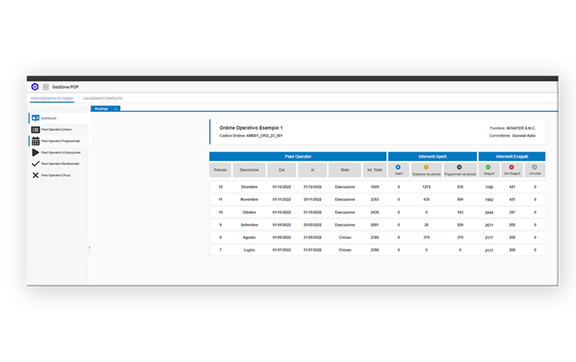Close the Riepilogo tab
This screenshot has height=362, width=576.
[115, 109]
